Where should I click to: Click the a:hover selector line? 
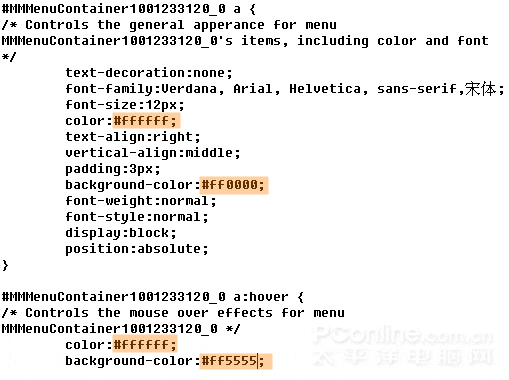point(153,297)
